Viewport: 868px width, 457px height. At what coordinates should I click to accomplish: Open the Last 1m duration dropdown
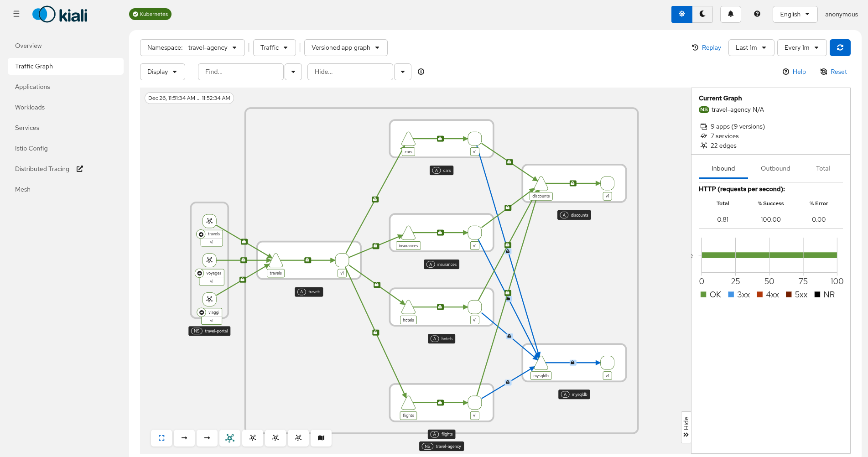(751, 47)
